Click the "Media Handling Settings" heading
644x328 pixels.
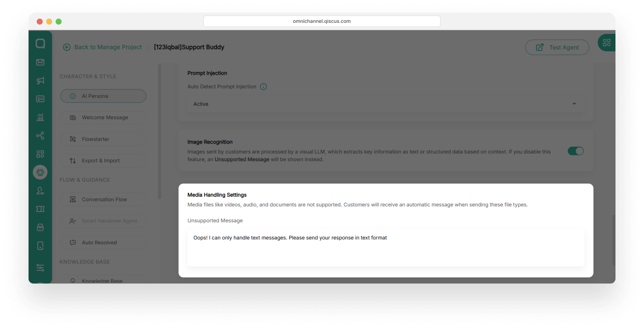point(217,195)
